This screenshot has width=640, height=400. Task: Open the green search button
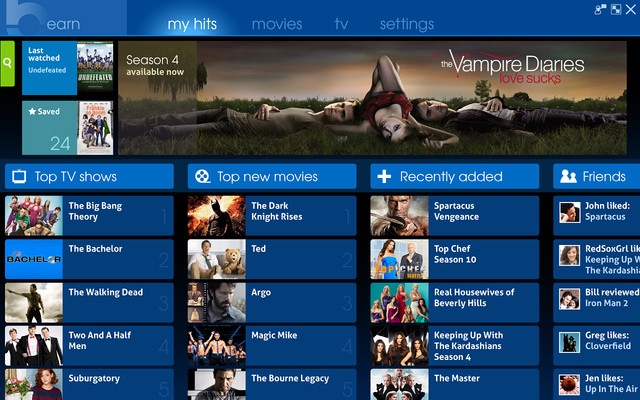pos(7,63)
